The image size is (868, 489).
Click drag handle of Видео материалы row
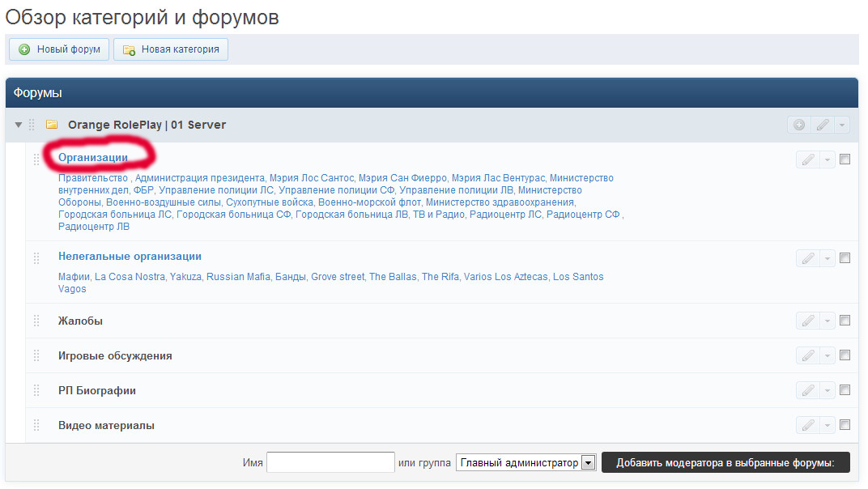click(36, 425)
